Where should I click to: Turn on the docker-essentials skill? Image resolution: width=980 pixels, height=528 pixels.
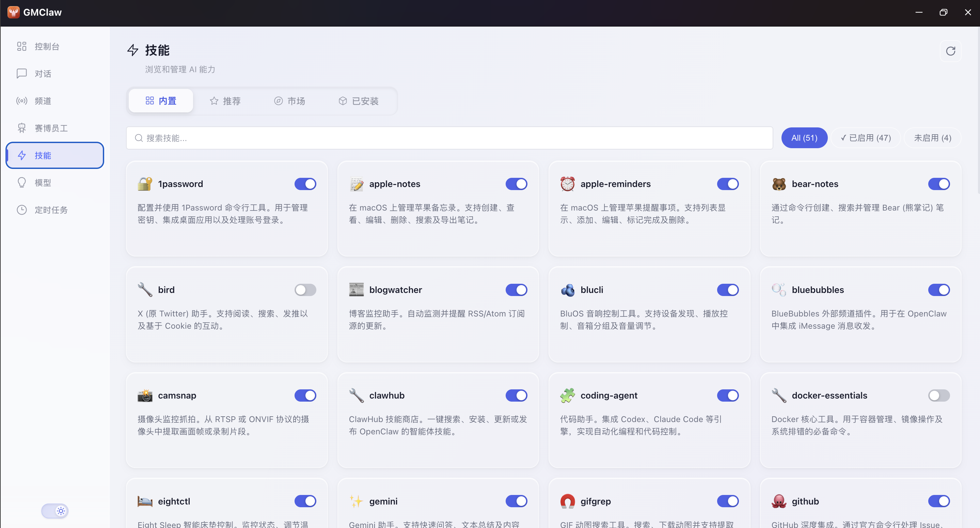pos(938,395)
